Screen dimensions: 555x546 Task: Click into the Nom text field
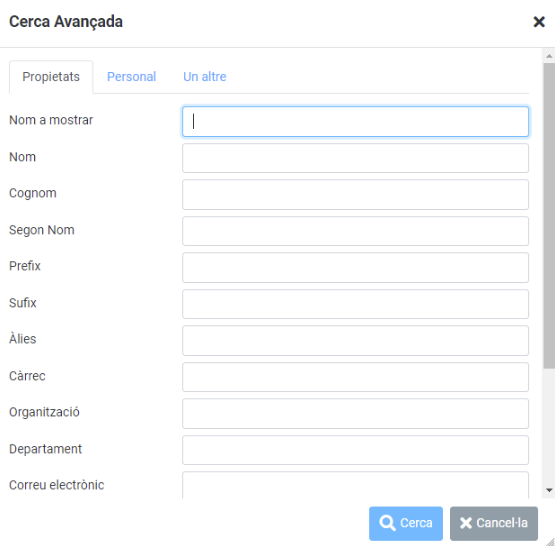pos(355,158)
